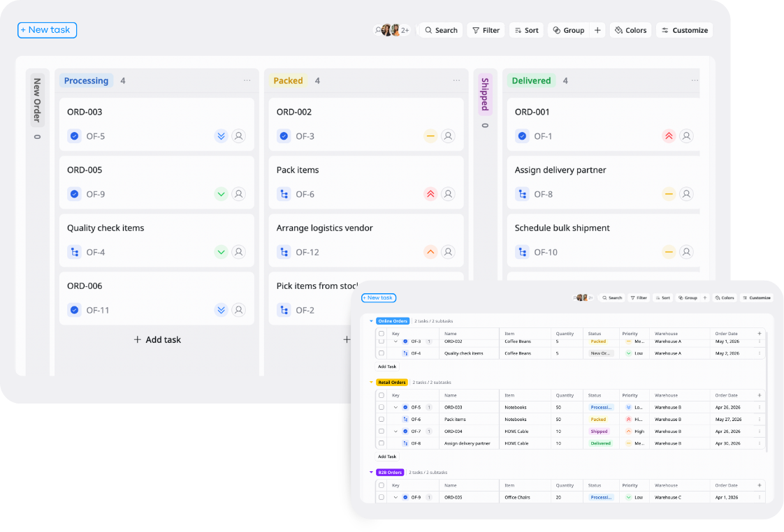Image resolution: width=784 pixels, height=532 pixels.
Task: Click the member avatars in board view toolbar
Action: point(392,30)
